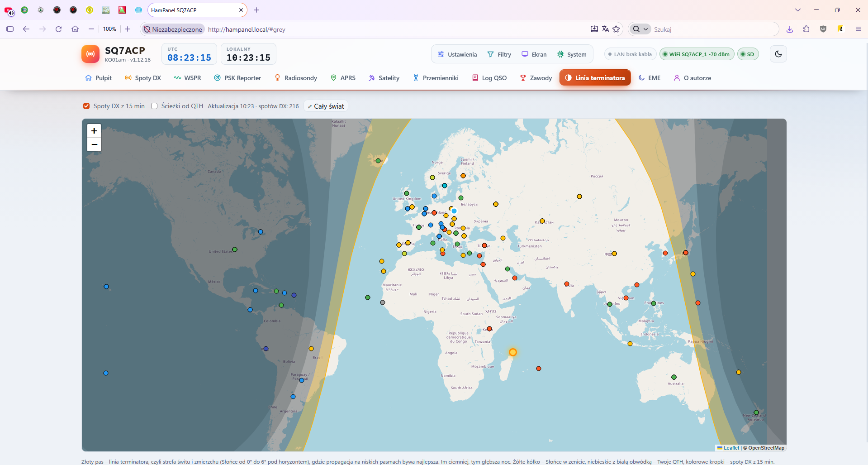The image size is (868, 465).
Task: Tick the Ścieżki od QTH checkbox
Action: click(154, 106)
